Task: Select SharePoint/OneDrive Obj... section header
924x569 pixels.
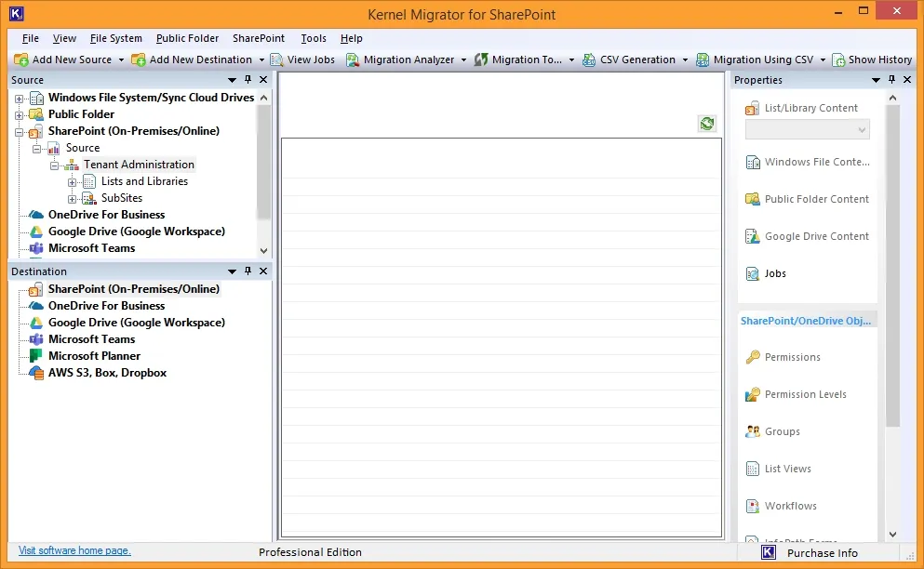Action: pyautogui.click(x=806, y=321)
